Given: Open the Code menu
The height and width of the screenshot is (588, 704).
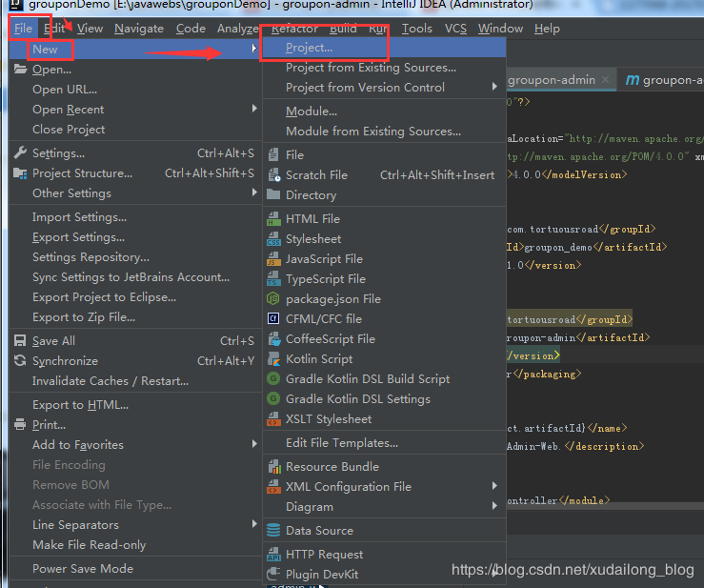Looking at the screenshot, I should click(x=191, y=29).
